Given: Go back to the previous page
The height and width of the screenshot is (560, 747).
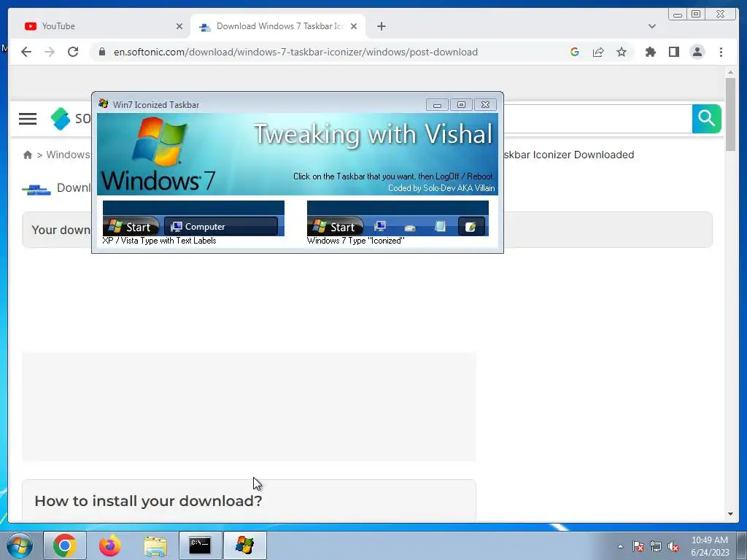Looking at the screenshot, I should (26, 52).
